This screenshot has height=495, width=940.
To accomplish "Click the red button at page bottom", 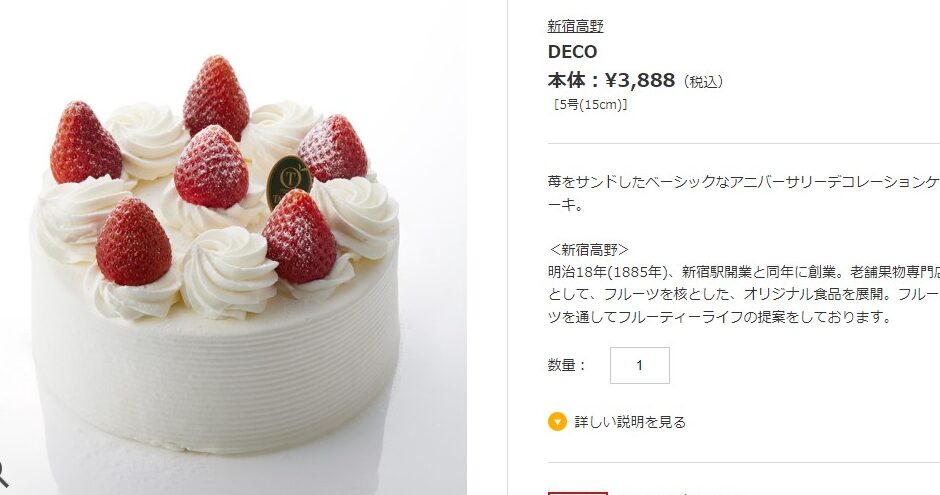I will click(x=578, y=493).
